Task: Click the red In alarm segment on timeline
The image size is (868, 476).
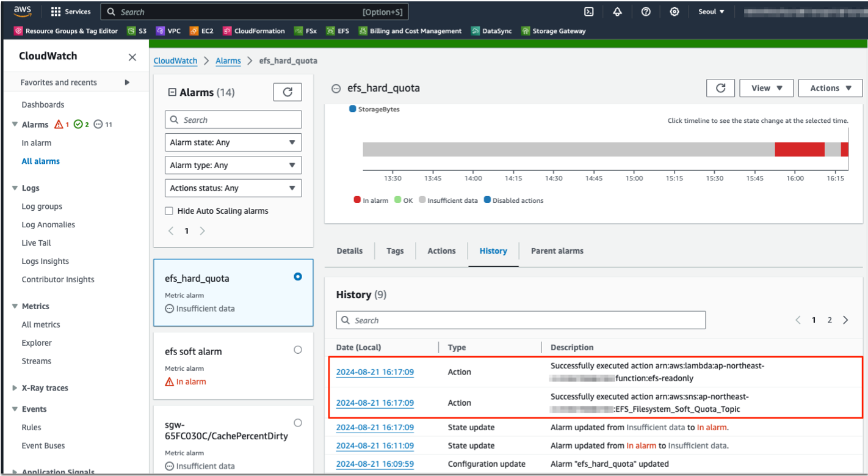Action: pyautogui.click(x=799, y=150)
